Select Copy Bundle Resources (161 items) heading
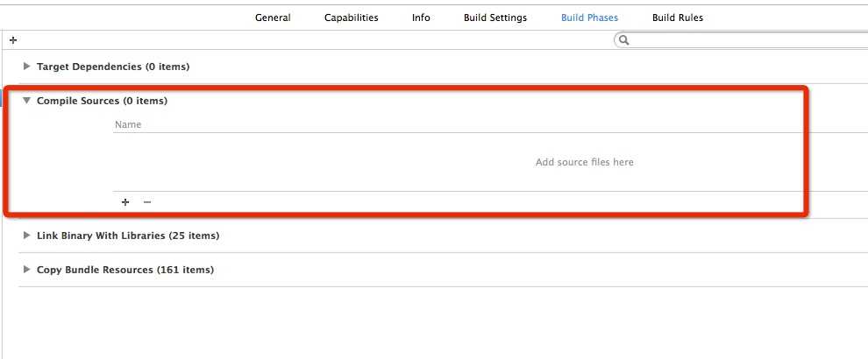The image size is (868, 359). [x=125, y=270]
